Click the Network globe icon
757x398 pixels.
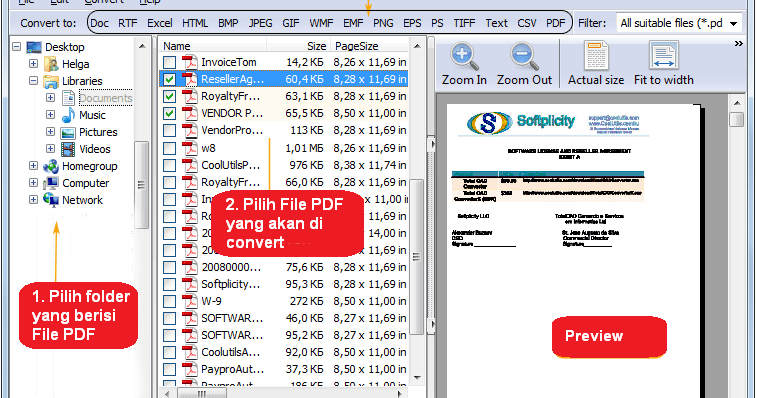51,200
